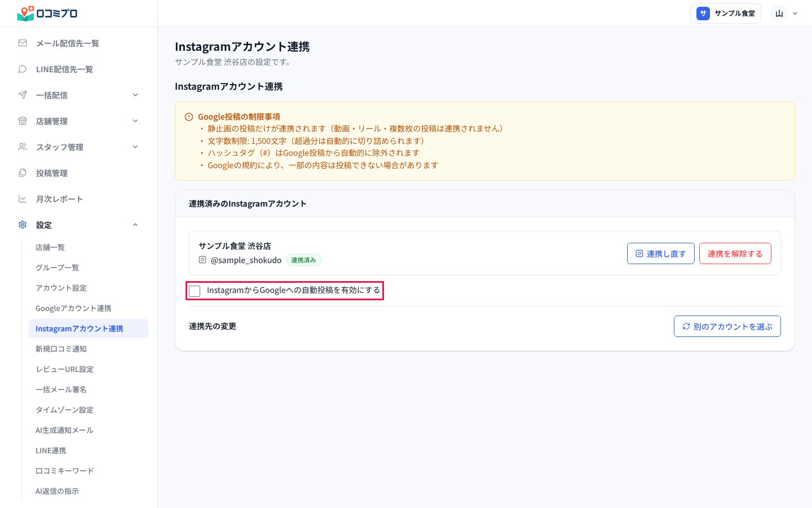Enable Instagram to Google auto-posting checkbox
The width and height of the screenshot is (812, 508).
point(195,291)
